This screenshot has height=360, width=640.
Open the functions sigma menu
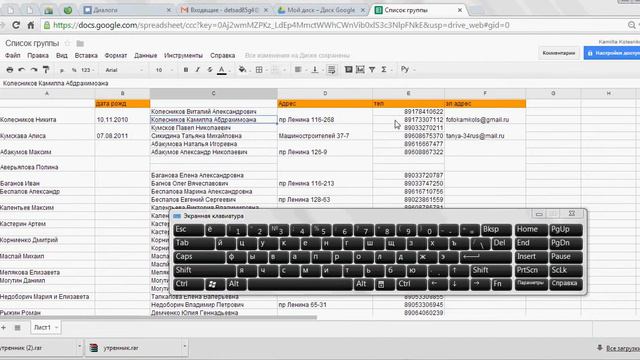point(385,70)
